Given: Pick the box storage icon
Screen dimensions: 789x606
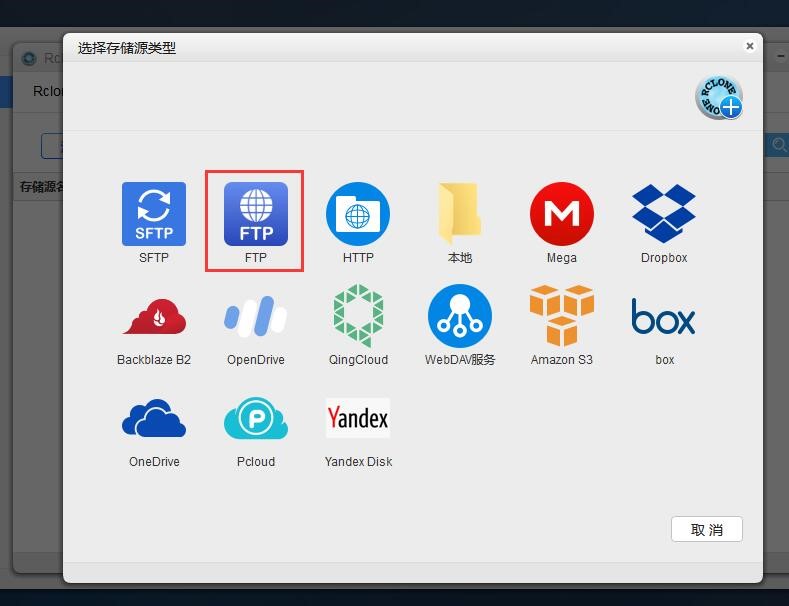Looking at the screenshot, I should pos(664,316).
